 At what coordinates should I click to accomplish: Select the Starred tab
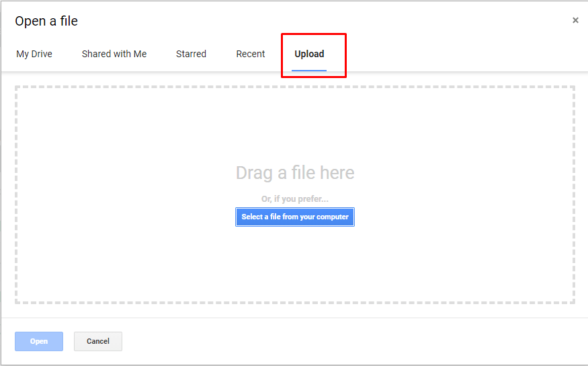click(191, 54)
